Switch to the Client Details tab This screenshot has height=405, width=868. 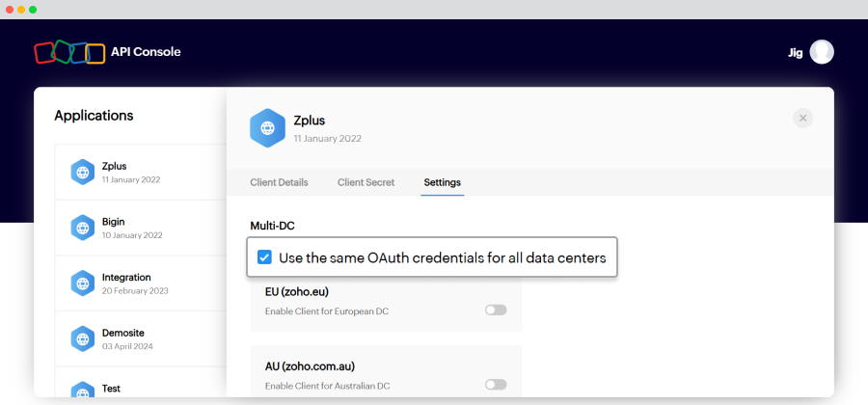[279, 182]
